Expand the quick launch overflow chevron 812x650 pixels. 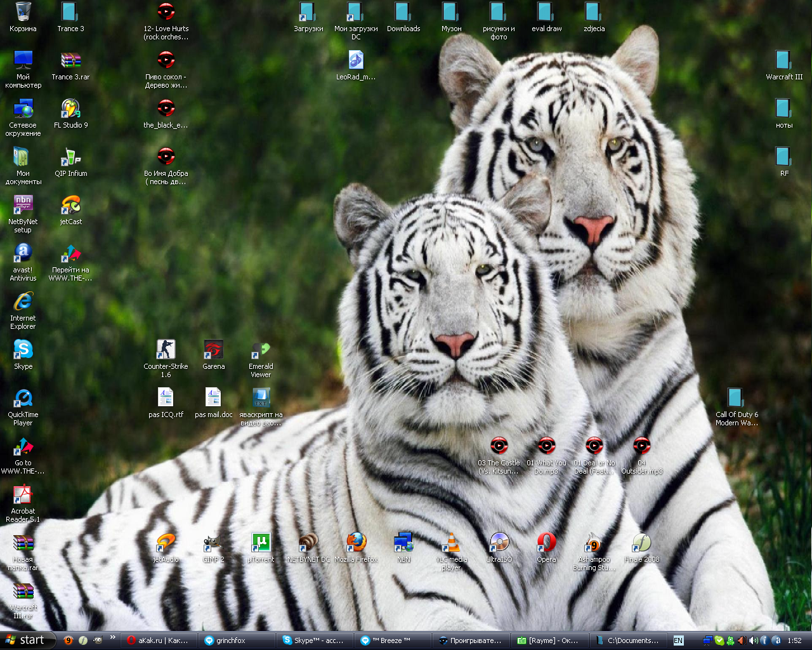tap(113, 637)
